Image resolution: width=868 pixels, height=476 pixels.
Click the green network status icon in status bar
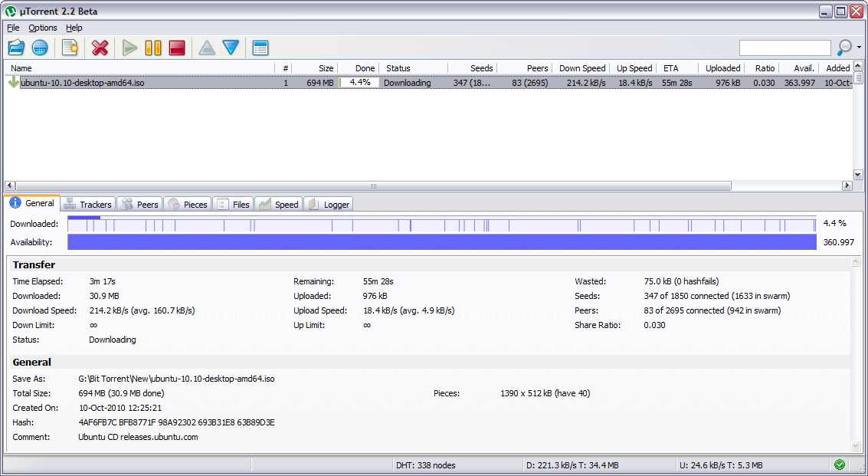(840, 465)
